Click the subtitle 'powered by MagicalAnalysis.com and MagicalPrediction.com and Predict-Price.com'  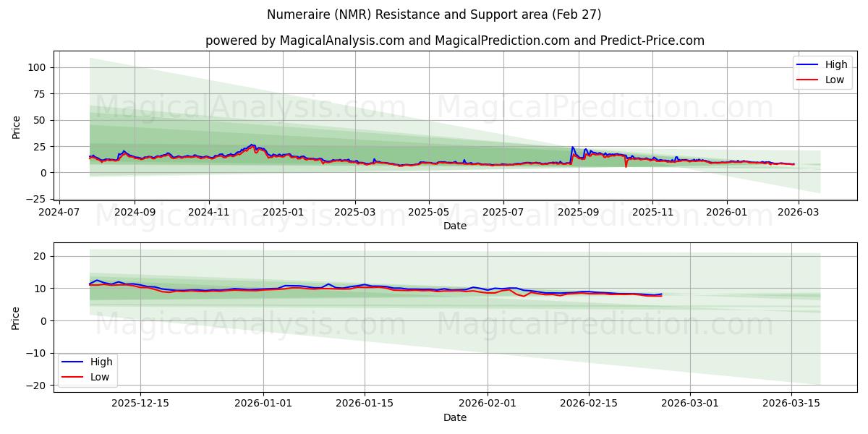pos(454,41)
